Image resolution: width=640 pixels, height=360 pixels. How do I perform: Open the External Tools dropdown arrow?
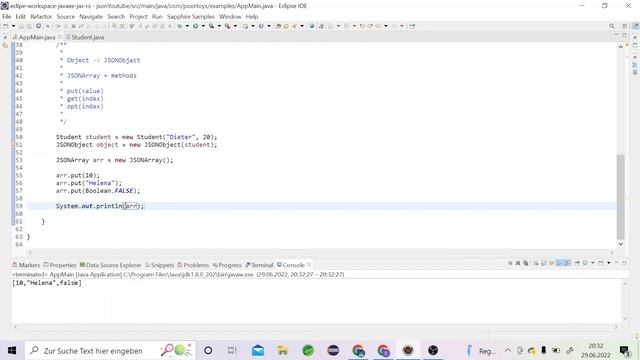235,26
